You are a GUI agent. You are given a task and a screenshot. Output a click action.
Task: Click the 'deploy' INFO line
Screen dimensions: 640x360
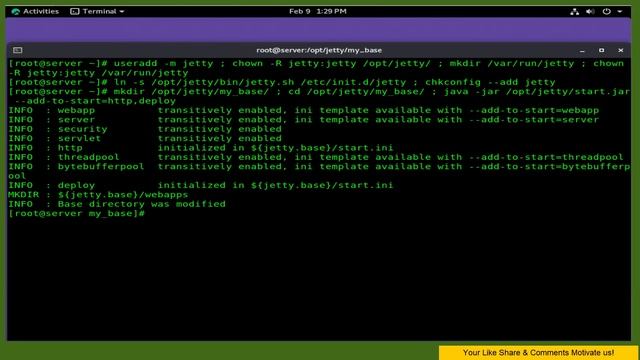[200, 185]
